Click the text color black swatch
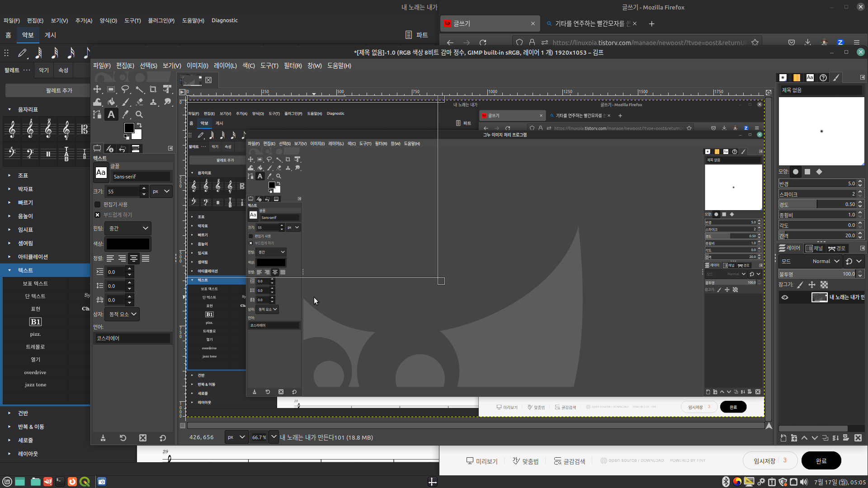This screenshot has height=488, width=868. click(x=128, y=244)
